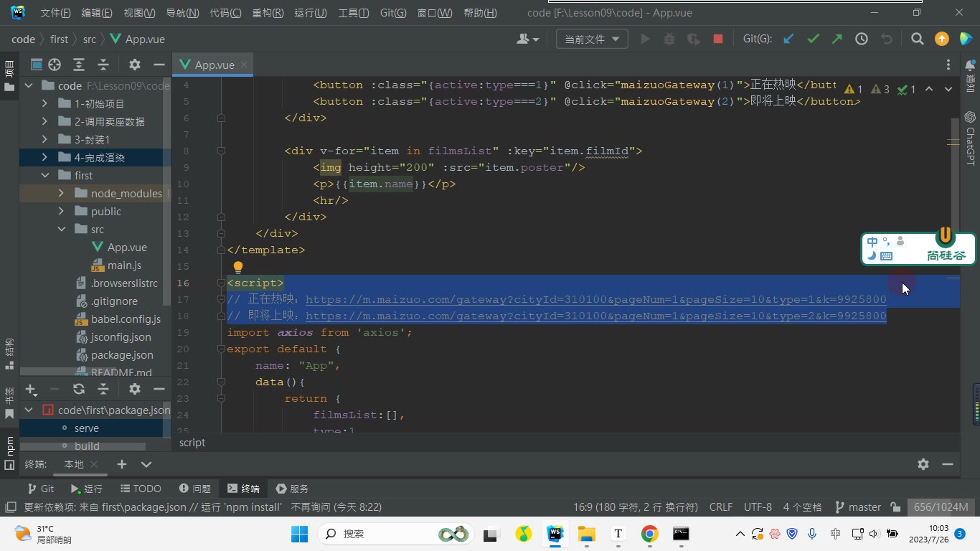Select the serve npm script
980x551 pixels.
87,428
